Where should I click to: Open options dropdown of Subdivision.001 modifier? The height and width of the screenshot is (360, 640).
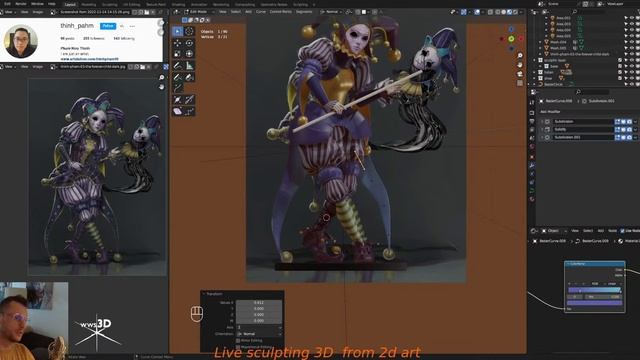click(635, 137)
